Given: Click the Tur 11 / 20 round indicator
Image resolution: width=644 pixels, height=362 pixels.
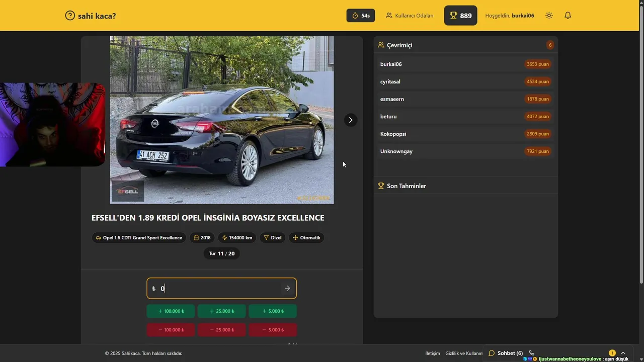Looking at the screenshot, I should point(222,253).
